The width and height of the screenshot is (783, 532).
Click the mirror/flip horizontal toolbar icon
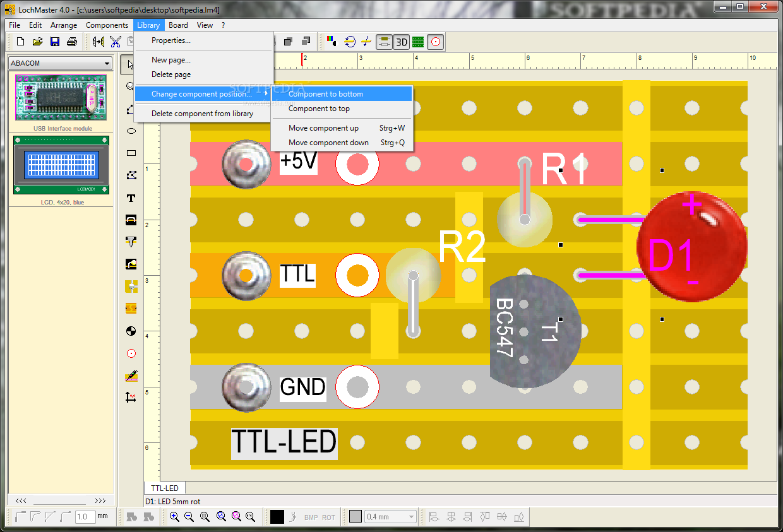pyautogui.click(x=99, y=42)
